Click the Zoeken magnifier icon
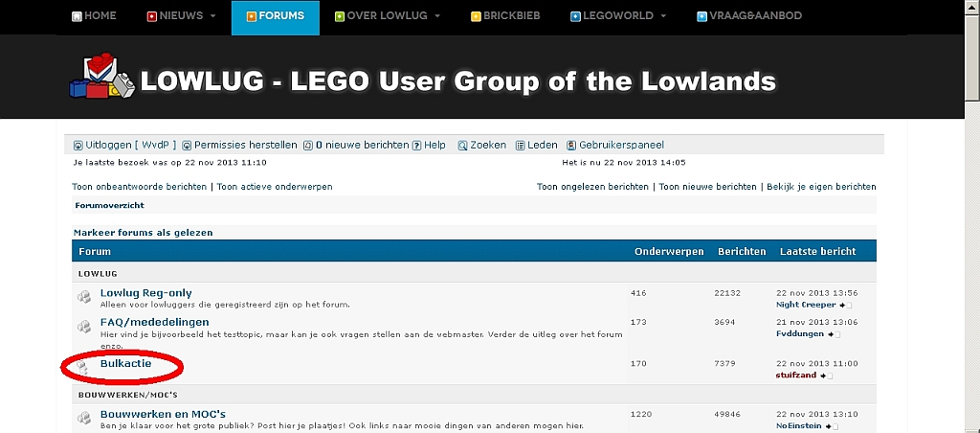This screenshot has height=433, width=980. click(x=462, y=146)
